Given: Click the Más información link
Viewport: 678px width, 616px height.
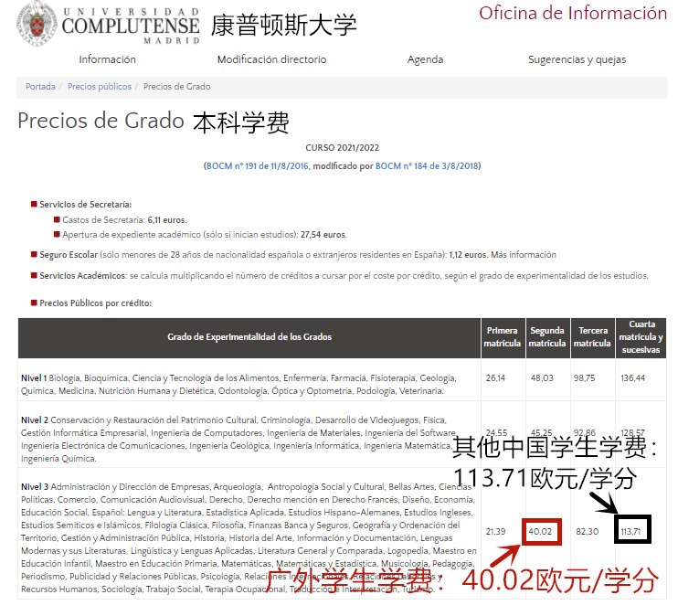Looking at the screenshot, I should 524,255.
